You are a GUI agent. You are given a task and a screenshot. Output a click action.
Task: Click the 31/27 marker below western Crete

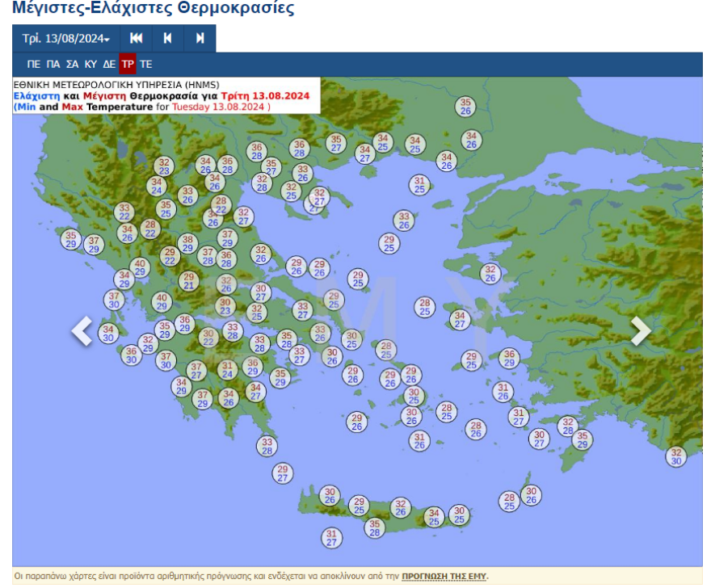click(331, 538)
